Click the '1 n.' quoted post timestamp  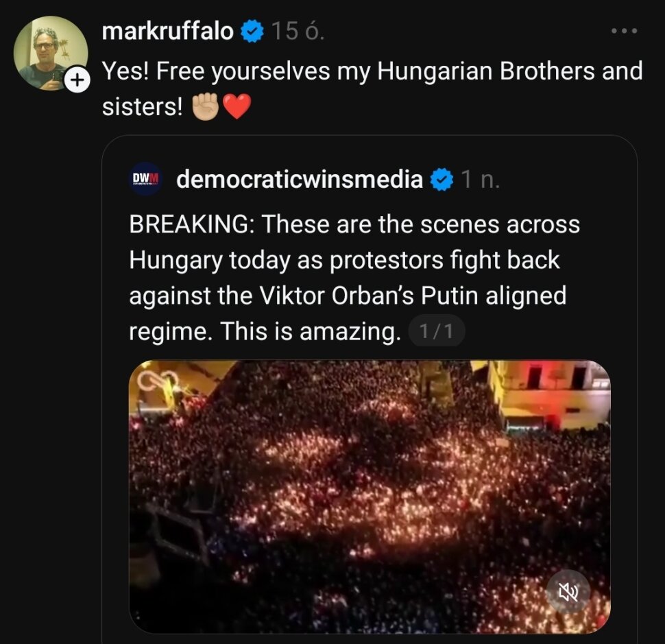(481, 180)
